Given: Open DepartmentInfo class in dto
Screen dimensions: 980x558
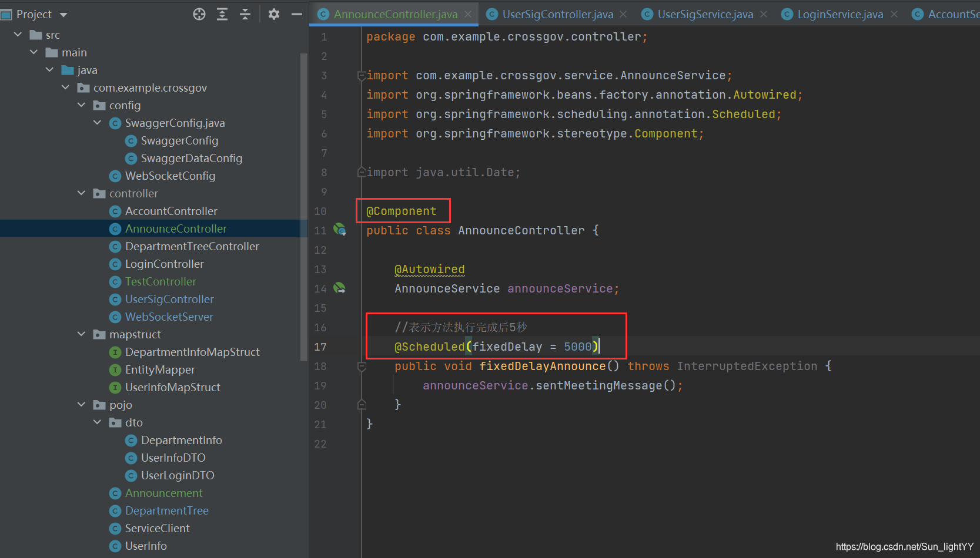Looking at the screenshot, I should [181, 440].
